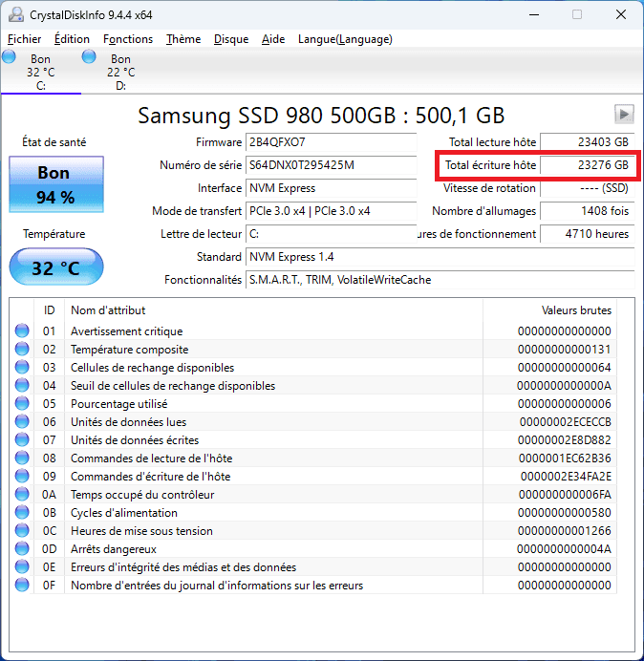Click status orb for Pourcentage utilisé row
Image resolution: width=644 pixels, height=661 pixels.
[22, 403]
